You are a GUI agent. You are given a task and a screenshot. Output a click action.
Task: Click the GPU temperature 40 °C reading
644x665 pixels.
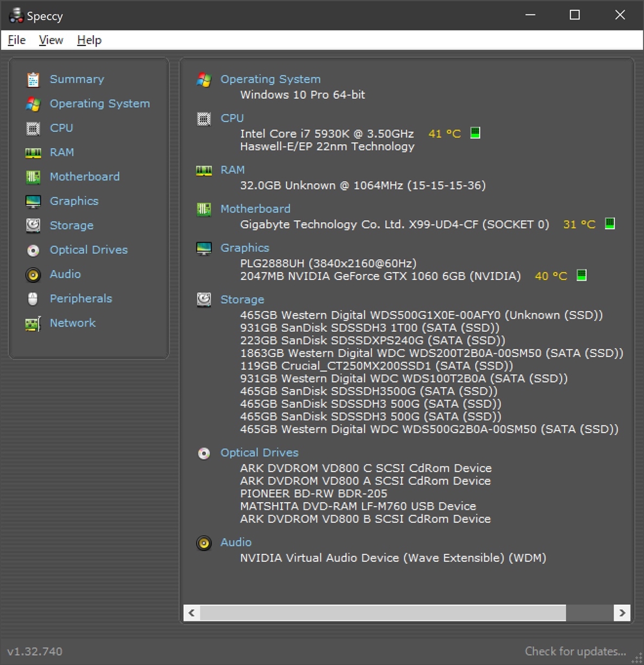pos(550,276)
